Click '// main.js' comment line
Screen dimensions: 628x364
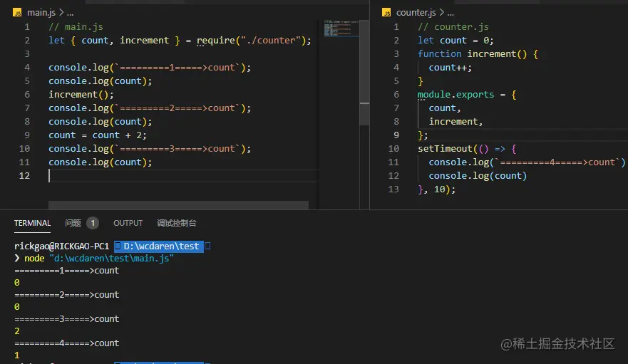click(x=76, y=27)
